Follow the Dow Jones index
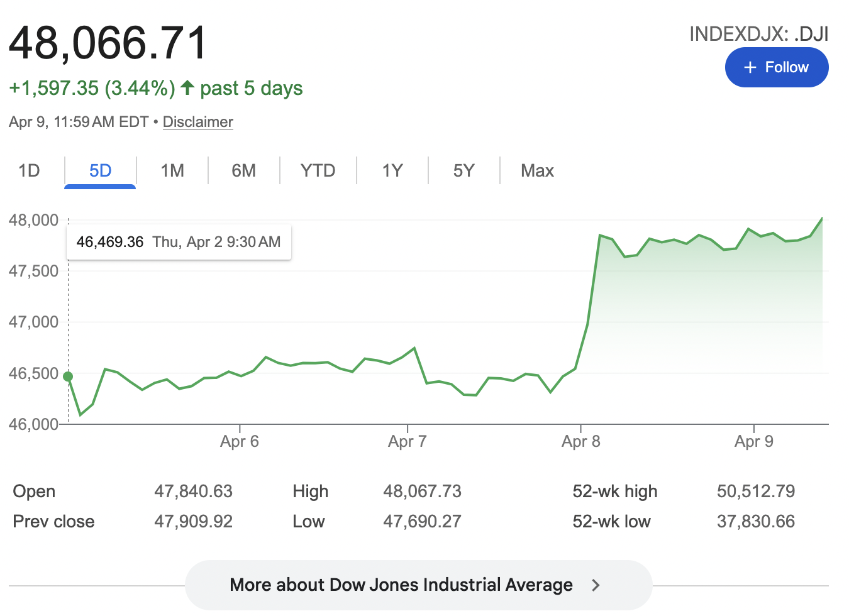Image resolution: width=849 pixels, height=616 pixels. (x=777, y=67)
